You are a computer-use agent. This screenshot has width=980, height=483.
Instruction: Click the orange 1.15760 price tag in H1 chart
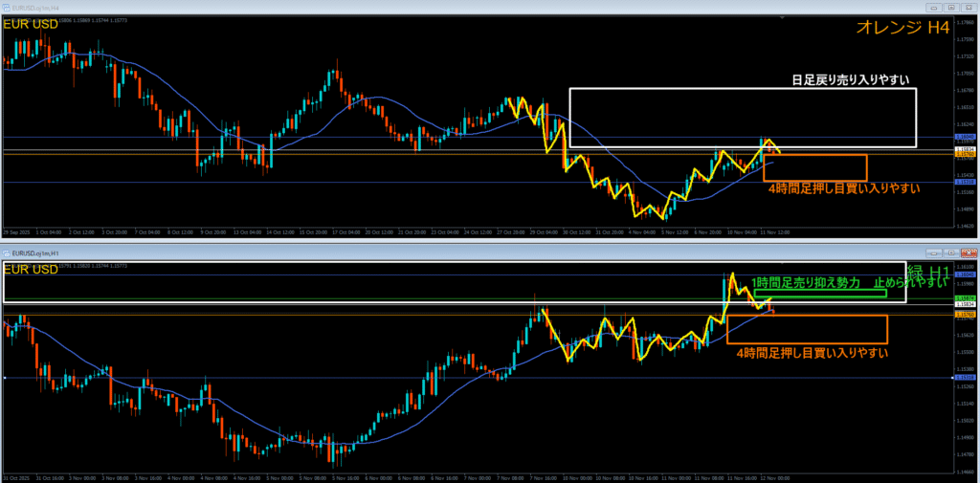coord(965,315)
